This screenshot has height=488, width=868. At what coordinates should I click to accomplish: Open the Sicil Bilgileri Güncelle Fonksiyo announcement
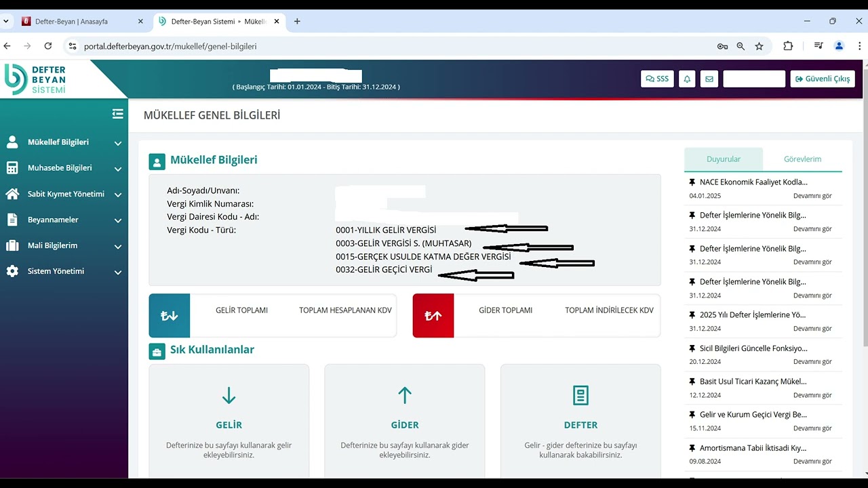tap(753, 348)
